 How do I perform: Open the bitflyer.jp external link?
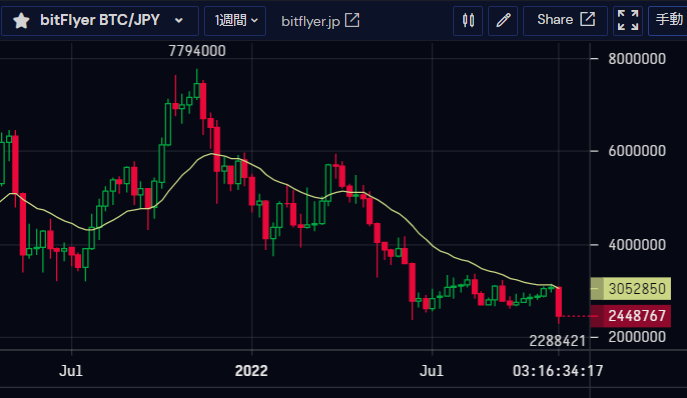[320, 21]
